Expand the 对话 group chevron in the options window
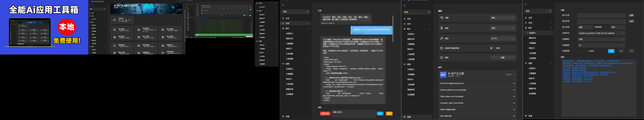This screenshot has height=120, width=644. tap(430, 24)
